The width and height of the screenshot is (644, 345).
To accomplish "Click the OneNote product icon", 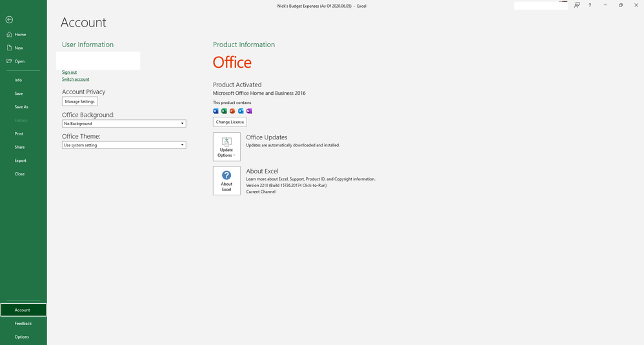I will pos(249,111).
